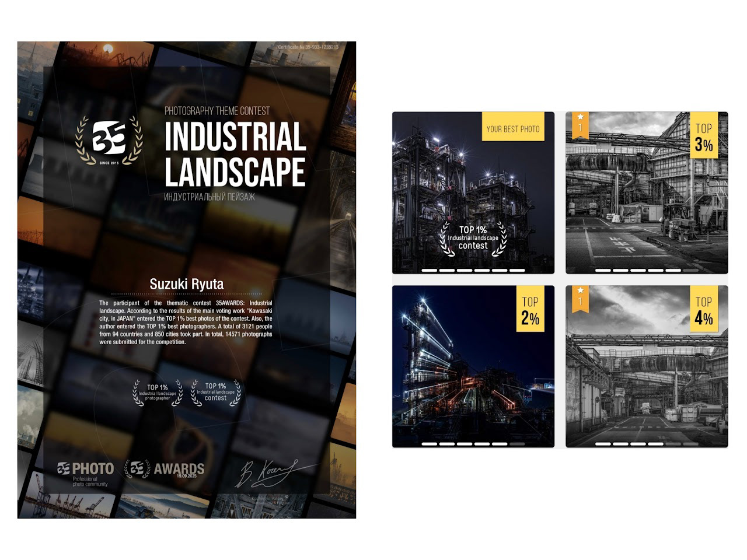Click the Russian subtitle 'ИНДУСТРИАЛЬНЫЙ ПЕЙЗАЖ'
The image size is (747, 560).
tap(210, 197)
